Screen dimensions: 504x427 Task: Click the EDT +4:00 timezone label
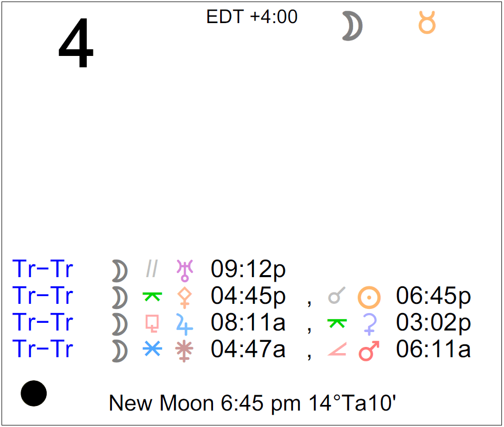coord(251,17)
